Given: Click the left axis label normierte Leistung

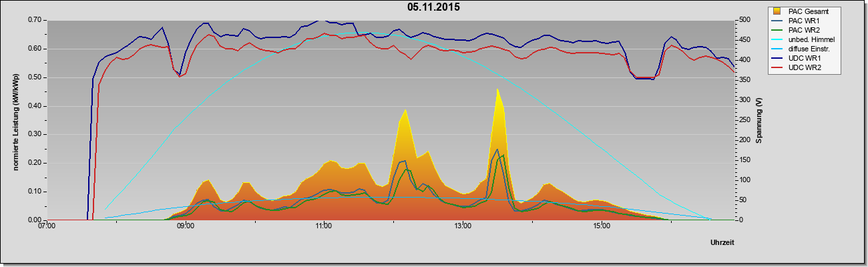Looking at the screenshot, I should point(15,121).
